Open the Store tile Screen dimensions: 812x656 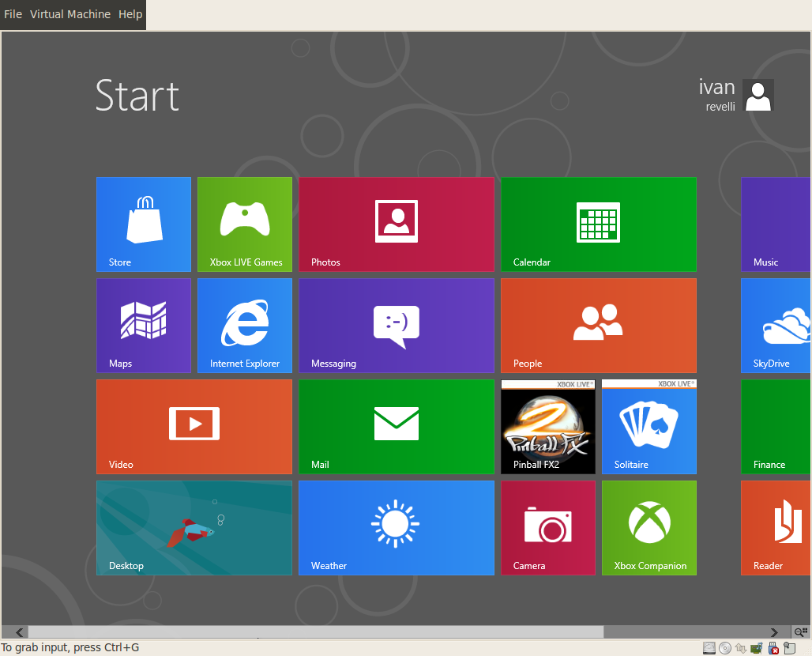[x=144, y=224]
